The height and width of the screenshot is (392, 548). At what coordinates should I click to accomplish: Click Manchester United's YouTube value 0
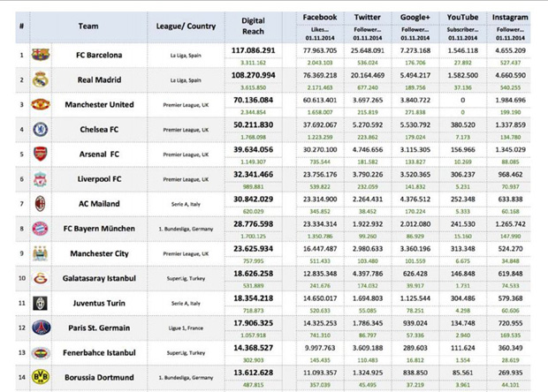pyautogui.click(x=463, y=100)
